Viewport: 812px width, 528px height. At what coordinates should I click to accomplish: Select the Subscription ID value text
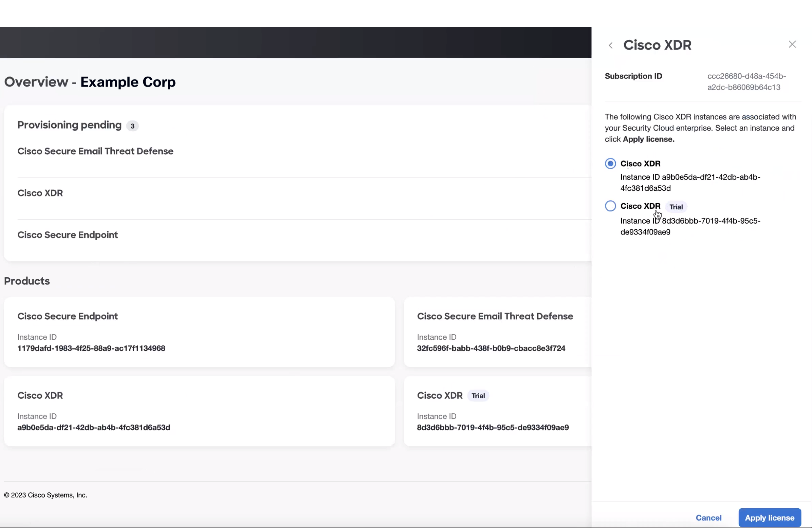coord(746,82)
